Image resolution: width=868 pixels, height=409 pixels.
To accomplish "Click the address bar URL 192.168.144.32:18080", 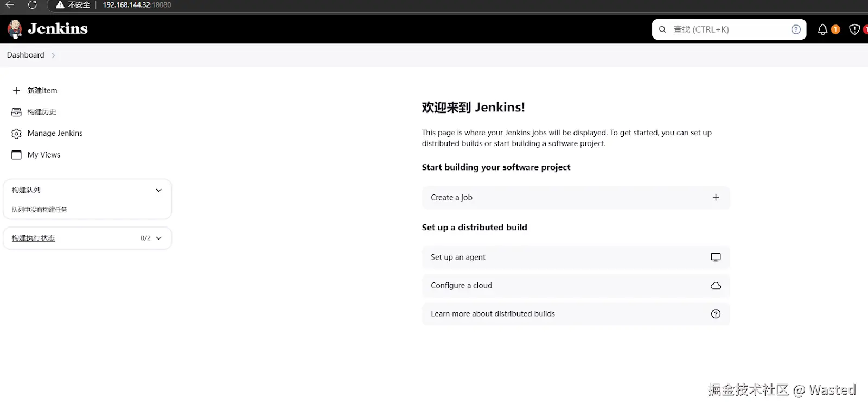I will pos(137,5).
